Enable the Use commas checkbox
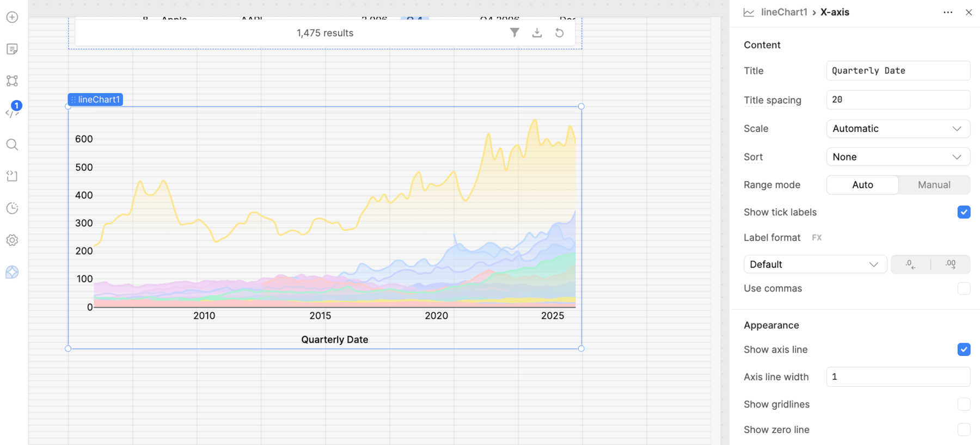The image size is (980, 445). pos(964,288)
